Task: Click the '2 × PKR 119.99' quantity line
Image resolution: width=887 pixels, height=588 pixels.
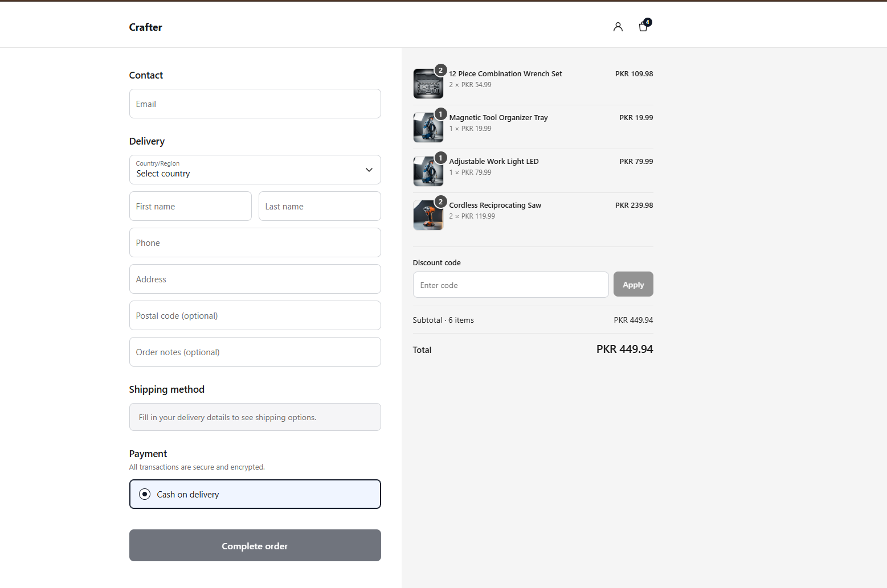Action: tap(472, 216)
